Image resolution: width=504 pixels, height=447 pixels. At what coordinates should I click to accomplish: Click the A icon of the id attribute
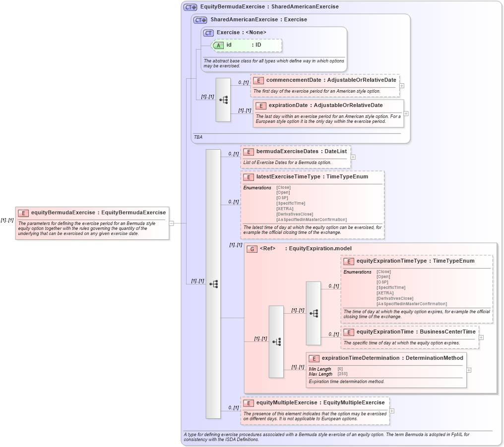(218, 45)
